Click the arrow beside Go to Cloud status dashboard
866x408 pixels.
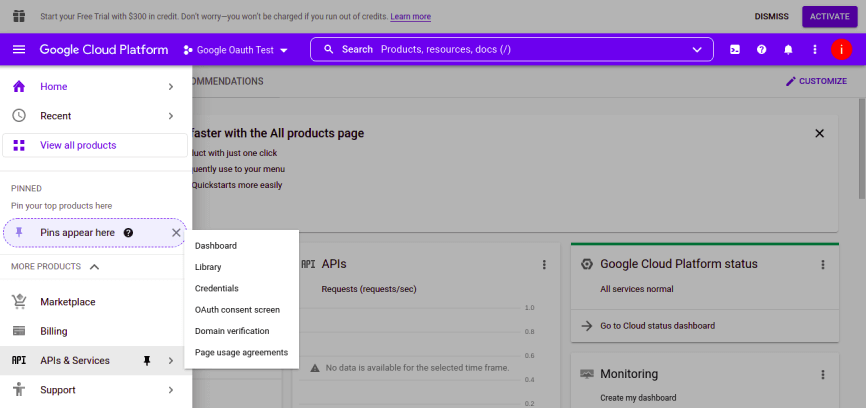pyautogui.click(x=587, y=326)
